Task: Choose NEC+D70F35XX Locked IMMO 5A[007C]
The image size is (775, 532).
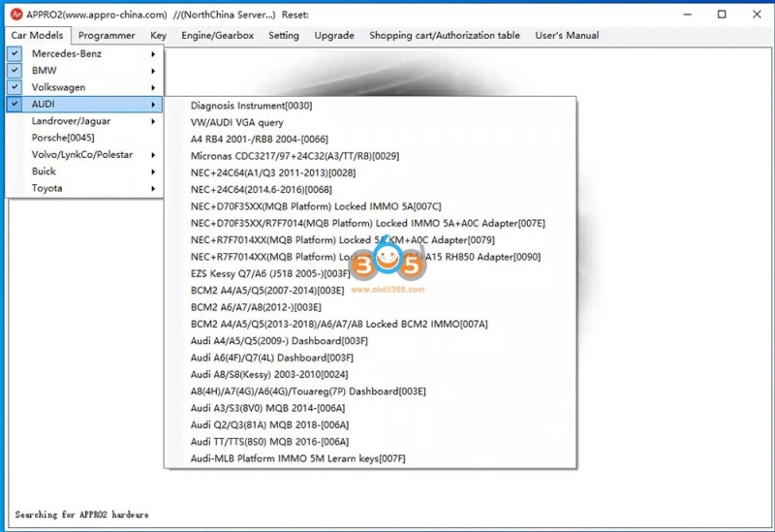Action: (370, 206)
